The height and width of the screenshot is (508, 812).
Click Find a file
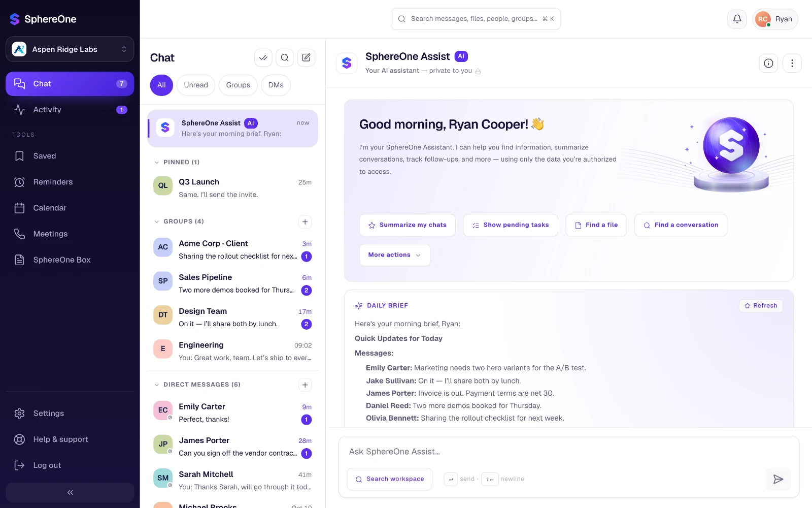596,225
